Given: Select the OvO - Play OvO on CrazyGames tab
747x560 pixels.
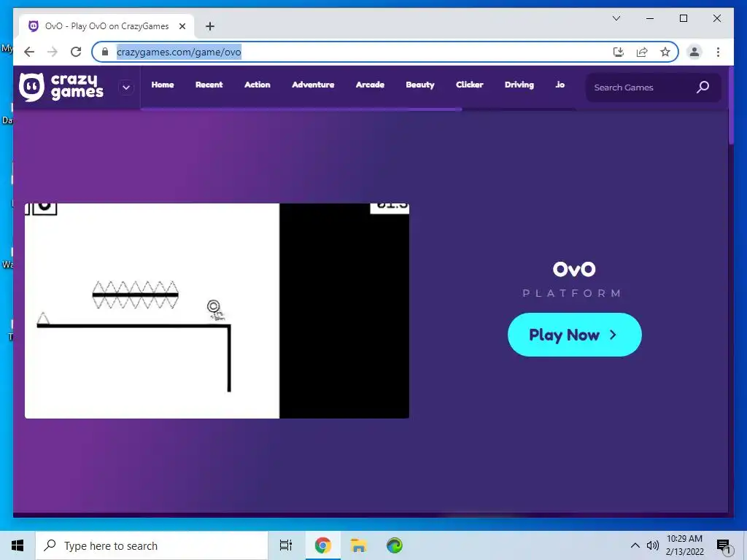Looking at the screenshot, I should (x=107, y=26).
